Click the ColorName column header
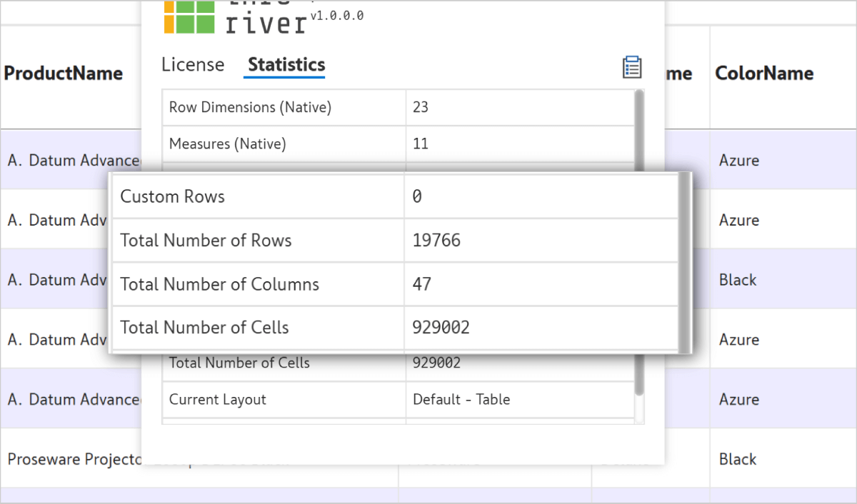 point(764,74)
